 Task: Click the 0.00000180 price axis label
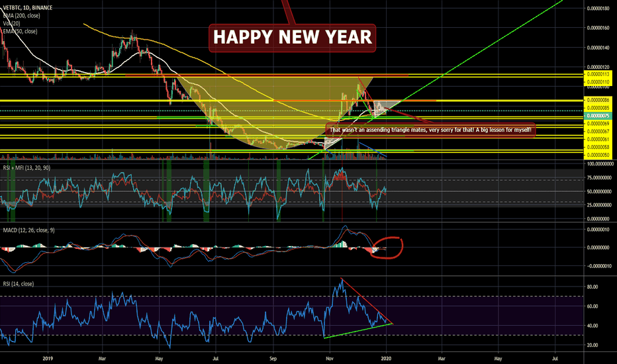click(598, 8)
